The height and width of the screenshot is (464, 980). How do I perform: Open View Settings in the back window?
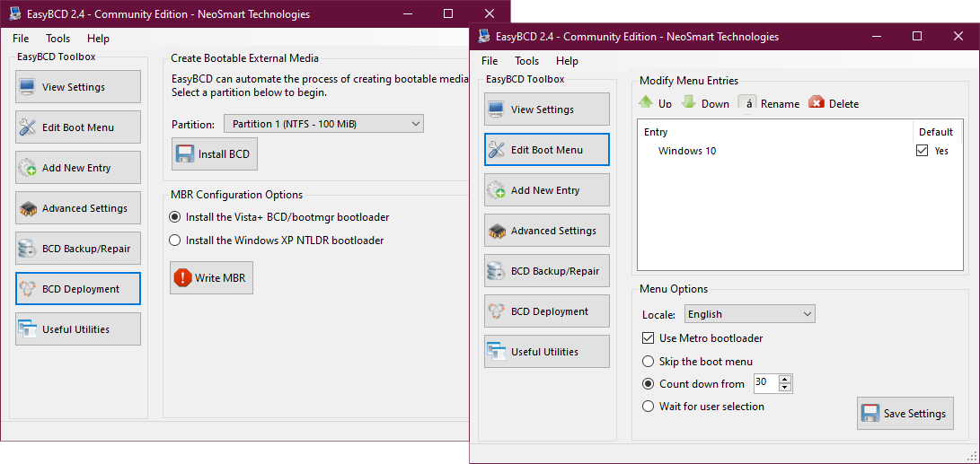(78, 87)
